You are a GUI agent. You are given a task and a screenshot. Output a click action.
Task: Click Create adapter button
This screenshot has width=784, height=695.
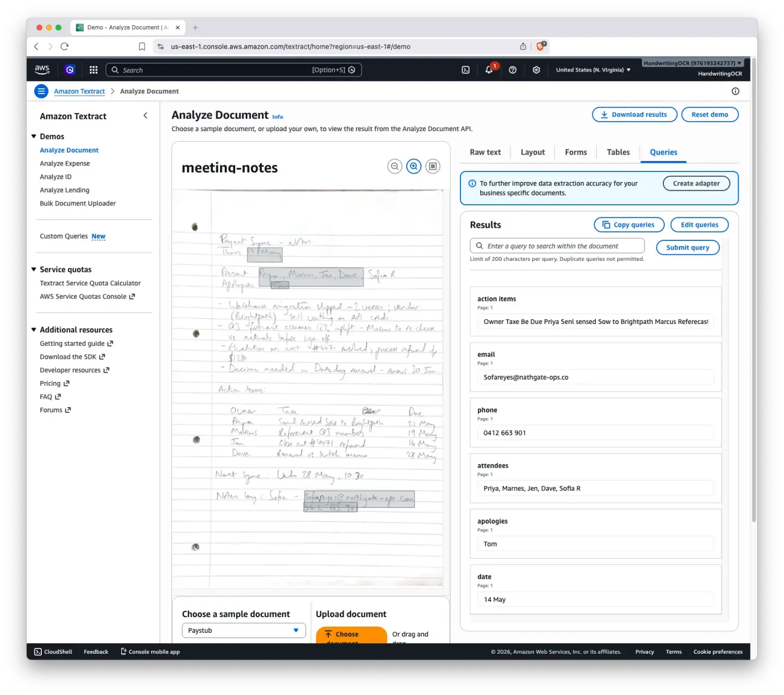click(696, 183)
